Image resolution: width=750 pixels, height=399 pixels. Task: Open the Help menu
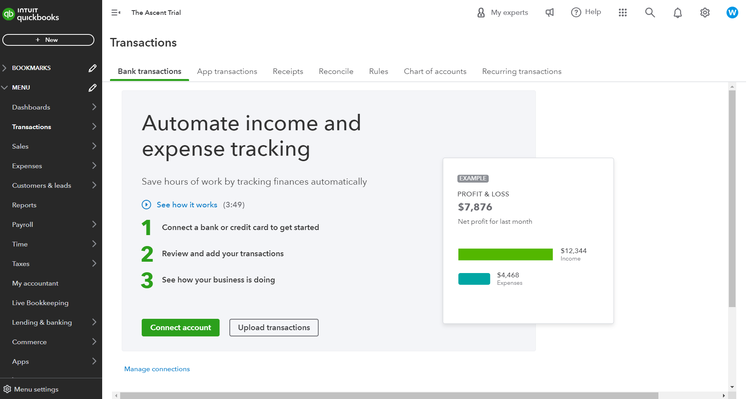pos(585,12)
